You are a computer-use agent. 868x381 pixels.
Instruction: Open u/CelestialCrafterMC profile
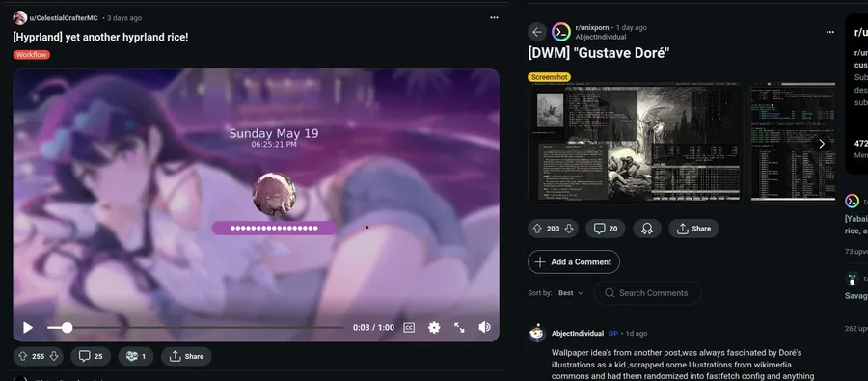64,18
